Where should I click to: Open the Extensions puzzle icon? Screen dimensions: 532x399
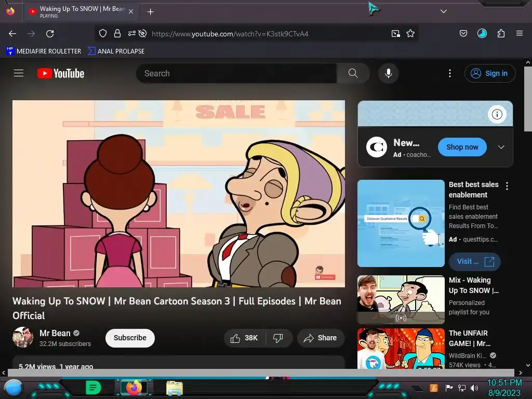pyautogui.click(x=501, y=33)
